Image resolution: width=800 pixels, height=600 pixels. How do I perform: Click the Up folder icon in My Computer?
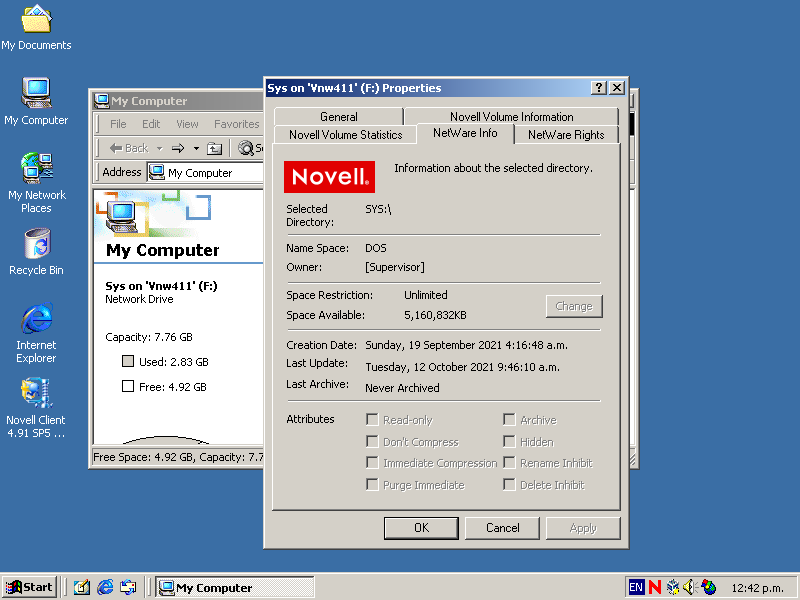[214, 148]
